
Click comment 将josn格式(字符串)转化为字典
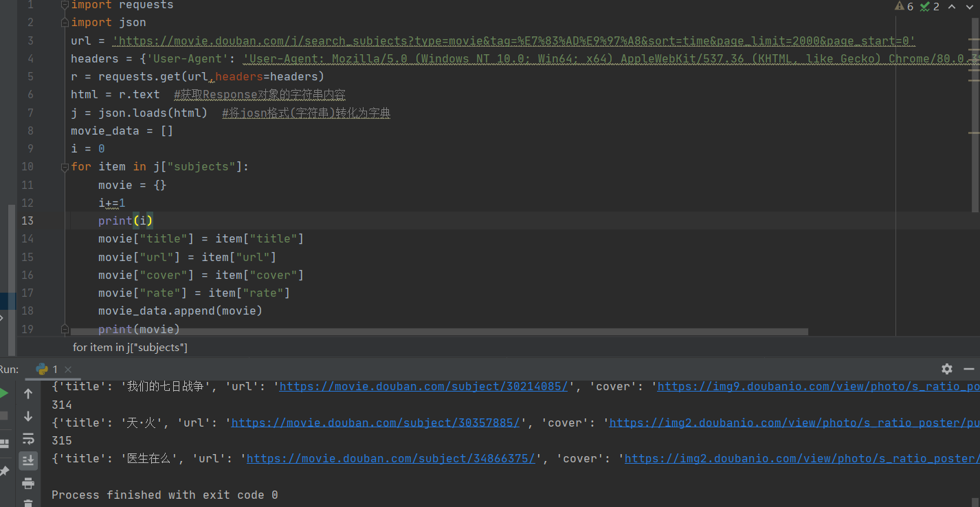307,113
